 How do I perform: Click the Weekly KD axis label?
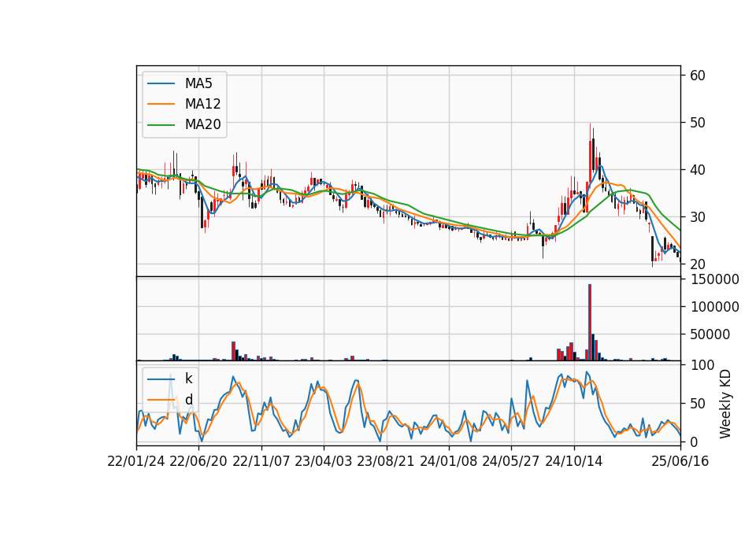click(724, 404)
